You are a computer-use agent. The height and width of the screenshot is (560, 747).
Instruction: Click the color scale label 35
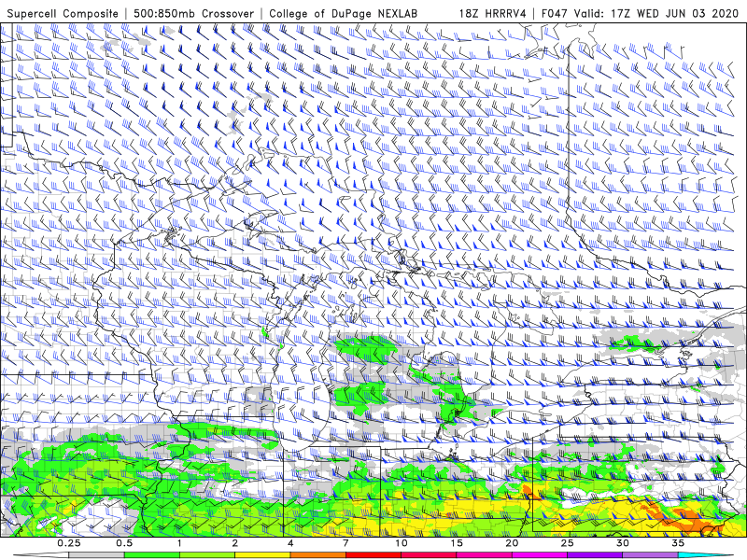(x=678, y=543)
